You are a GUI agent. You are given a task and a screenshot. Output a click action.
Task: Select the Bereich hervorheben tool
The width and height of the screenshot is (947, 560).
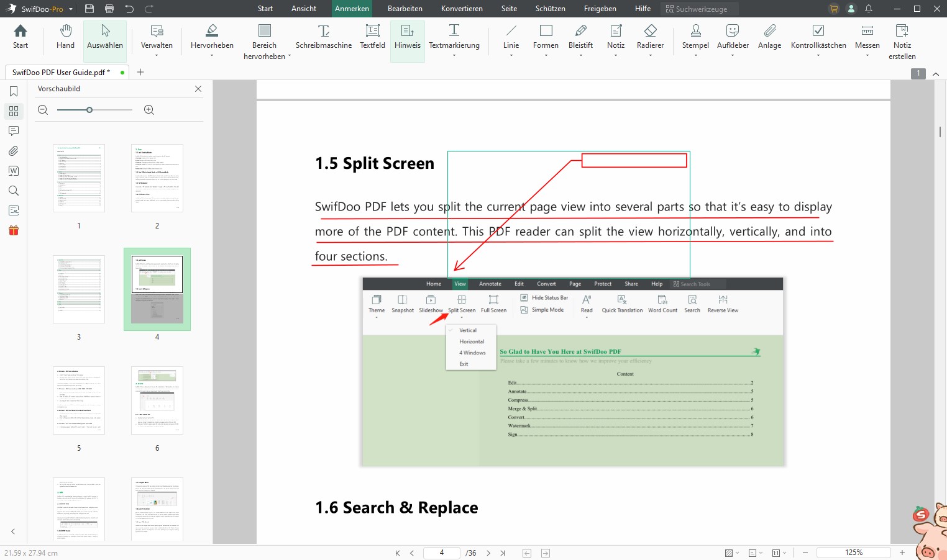click(x=265, y=41)
